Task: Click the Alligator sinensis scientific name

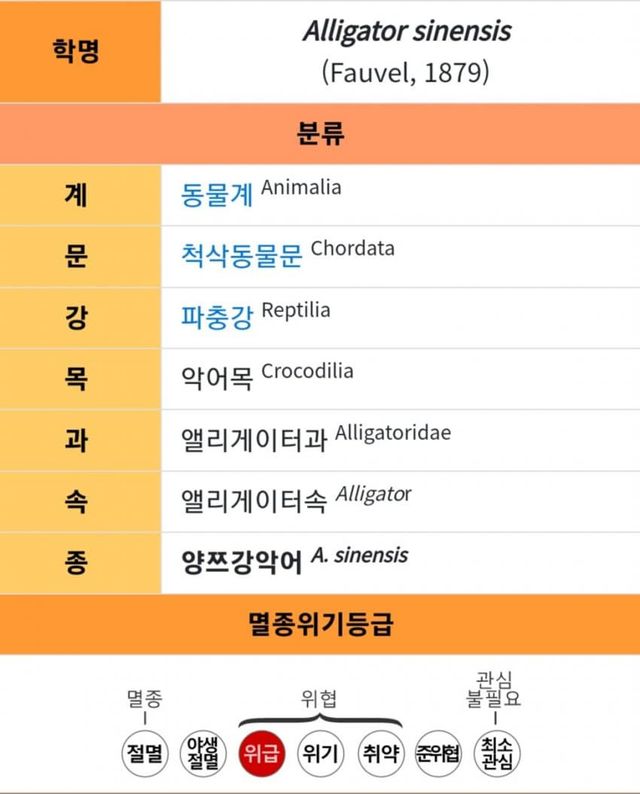Action: 406,32
